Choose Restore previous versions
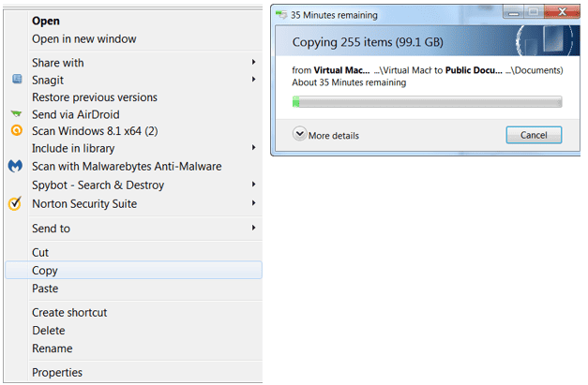Image resolution: width=588 pixels, height=385 pixels. [95, 97]
